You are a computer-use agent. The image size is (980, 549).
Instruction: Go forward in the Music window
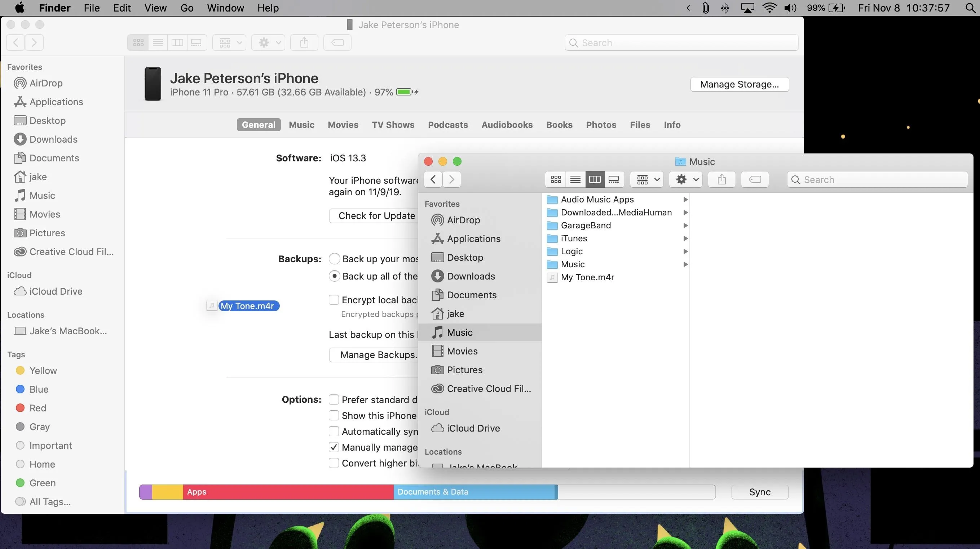click(x=451, y=179)
